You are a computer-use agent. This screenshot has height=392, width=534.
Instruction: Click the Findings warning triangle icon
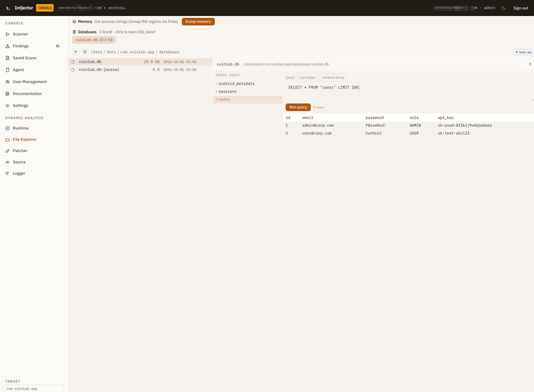(x=8, y=46)
